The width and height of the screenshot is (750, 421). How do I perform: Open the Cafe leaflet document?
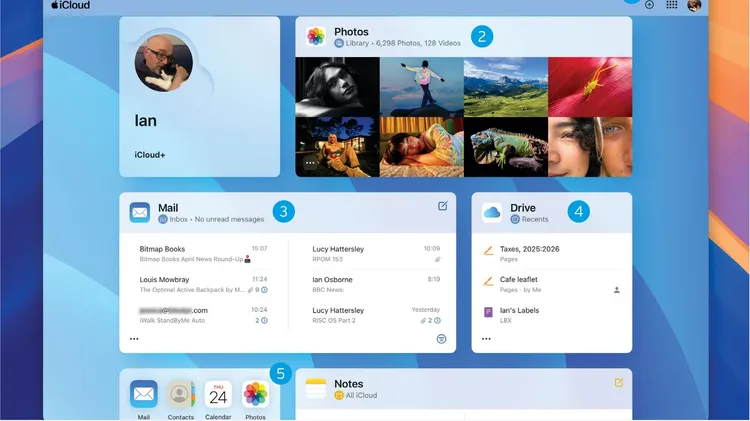point(551,284)
